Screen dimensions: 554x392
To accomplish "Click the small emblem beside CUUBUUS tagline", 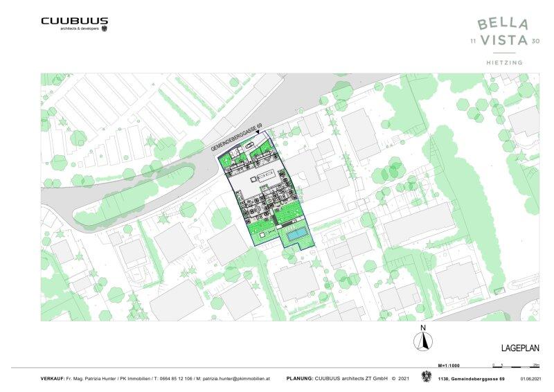I will pos(105,29).
